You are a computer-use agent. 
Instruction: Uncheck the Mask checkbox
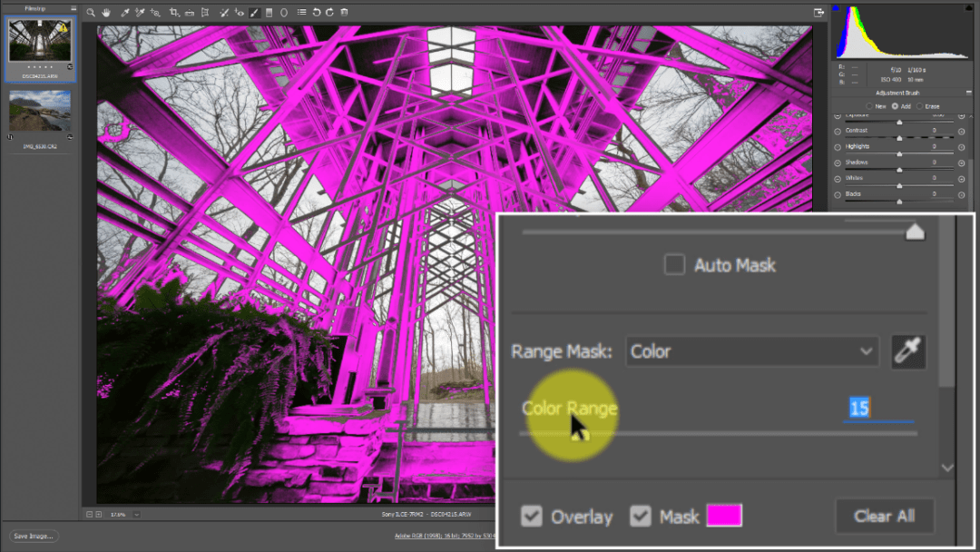click(x=641, y=516)
